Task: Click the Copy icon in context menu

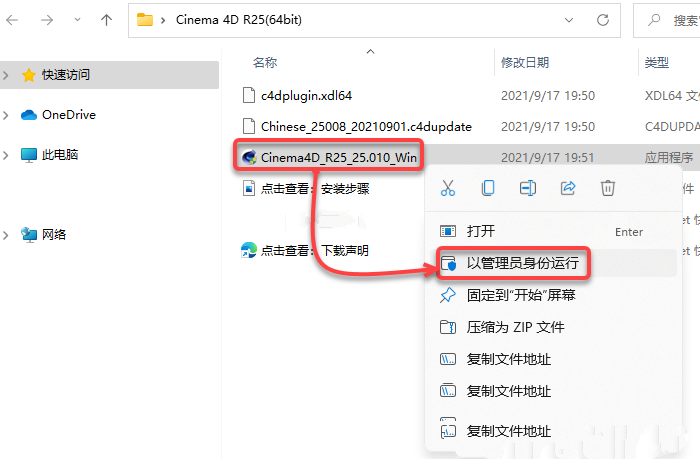Action: click(x=488, y=188)
